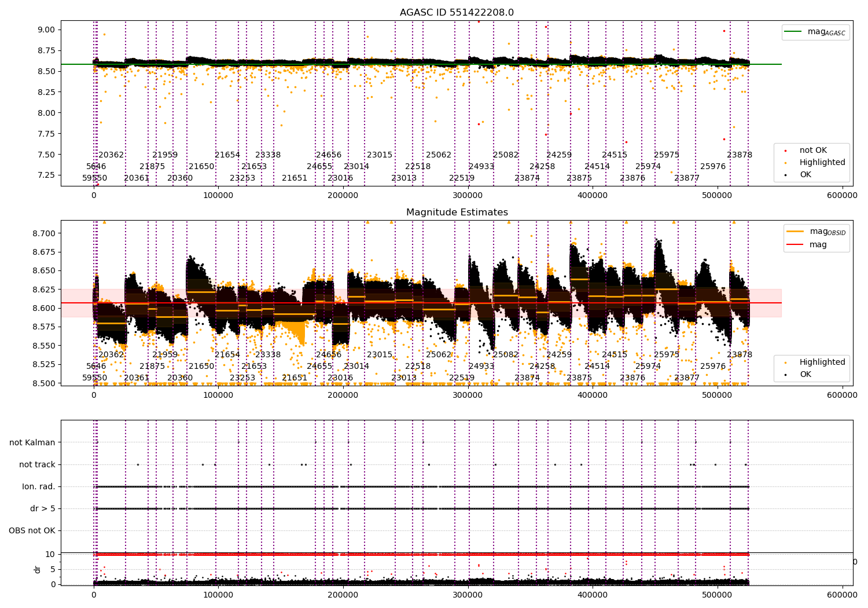
Task: Click the red 'mag' legend line sample
Action: [795, 244]
